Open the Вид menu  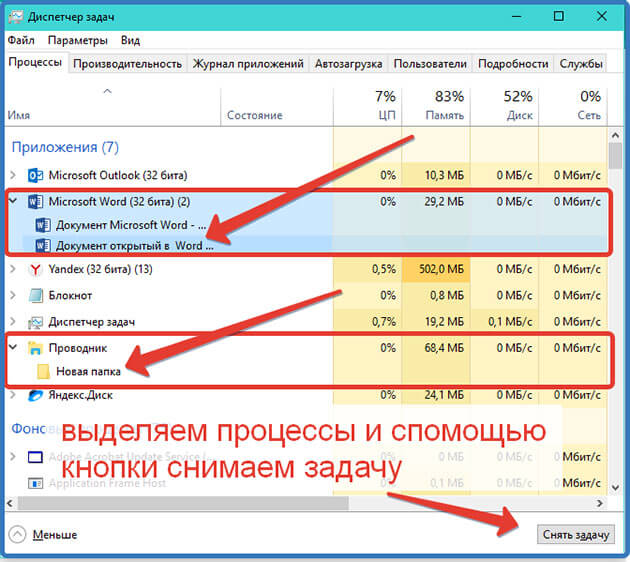pyautogui.click(x=130, y=40)
